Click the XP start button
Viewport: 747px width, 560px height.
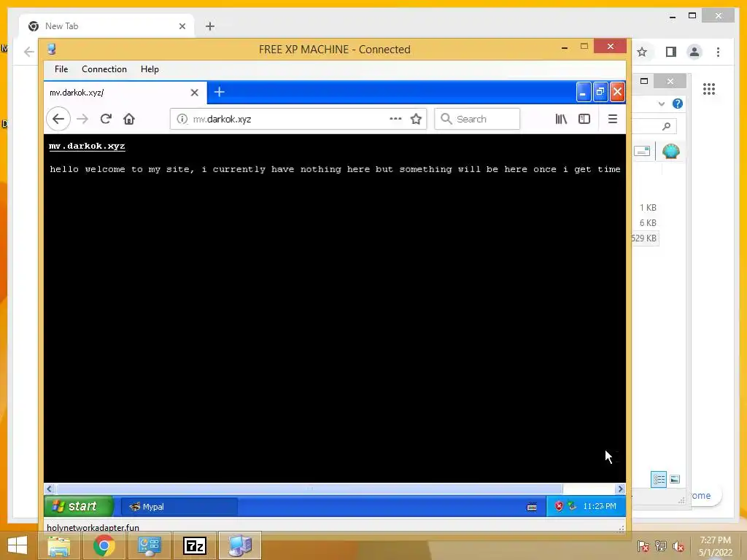tap(79, 506)
